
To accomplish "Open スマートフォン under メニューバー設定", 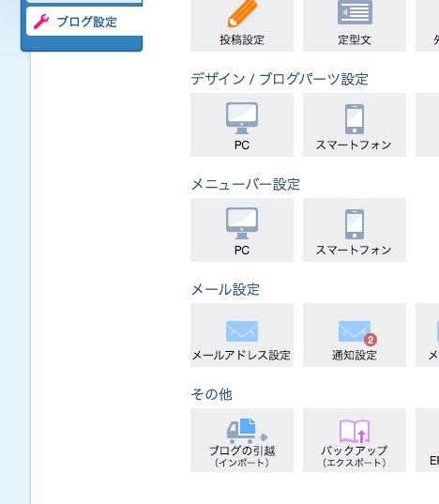I will click(x=355, y=230).
